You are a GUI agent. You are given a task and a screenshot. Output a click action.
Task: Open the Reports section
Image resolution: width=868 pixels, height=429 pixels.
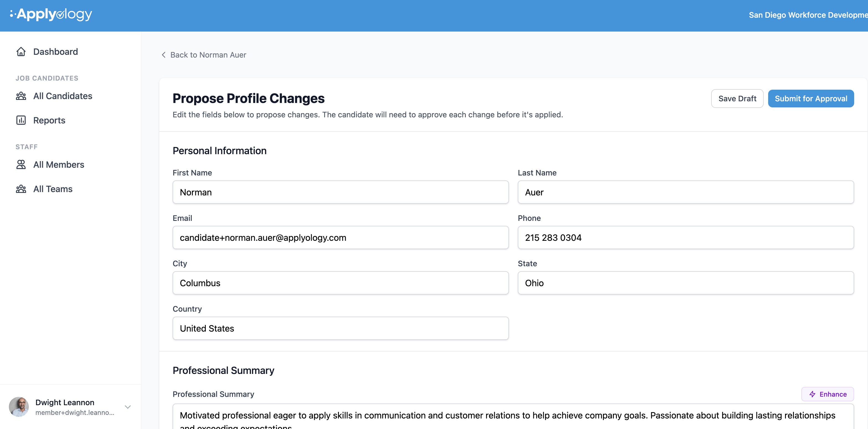click(x=49, y=120)
